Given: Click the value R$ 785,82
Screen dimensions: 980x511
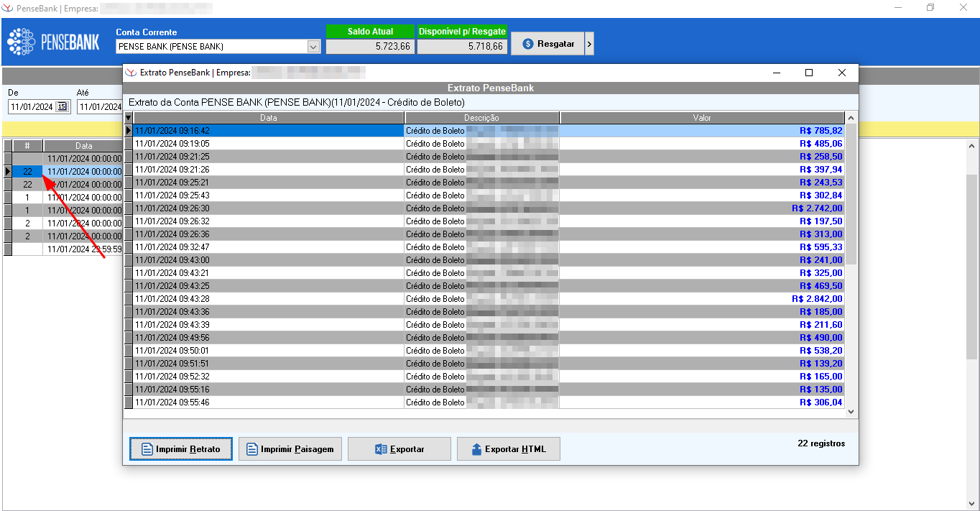Looking at the screenshot, I should coord(820,131).
